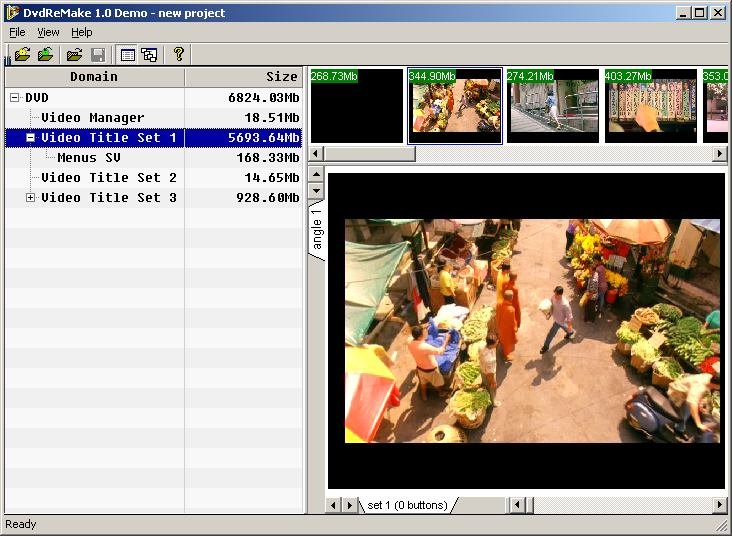Open the File menu
Screen dimensions: 732x536
tap(17, 32)
